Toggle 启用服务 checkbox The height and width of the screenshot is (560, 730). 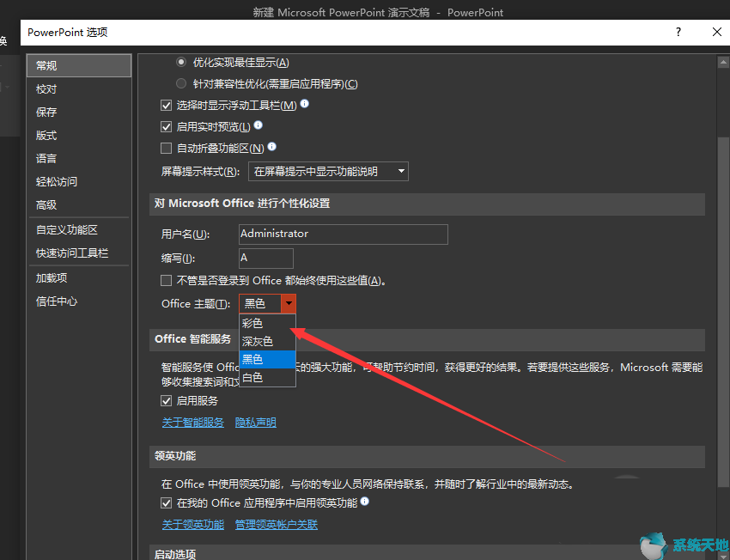coord(167,401)
